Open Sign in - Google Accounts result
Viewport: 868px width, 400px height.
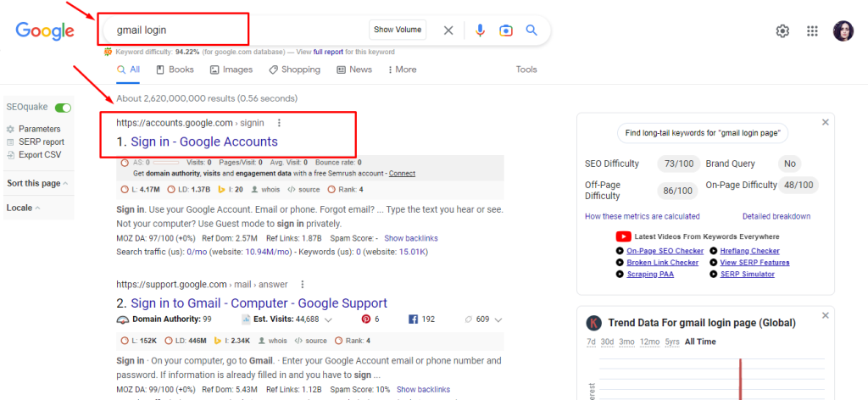(197, 142)
